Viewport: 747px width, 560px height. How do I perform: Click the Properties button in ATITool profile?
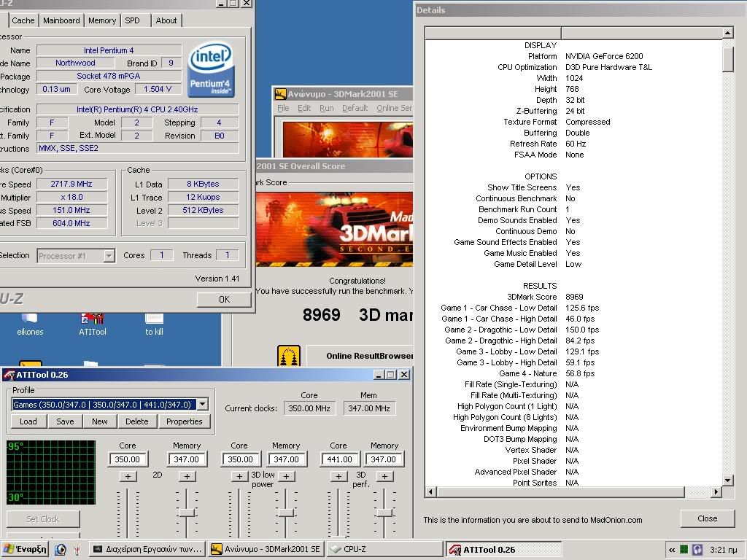[x=184, y=421]
